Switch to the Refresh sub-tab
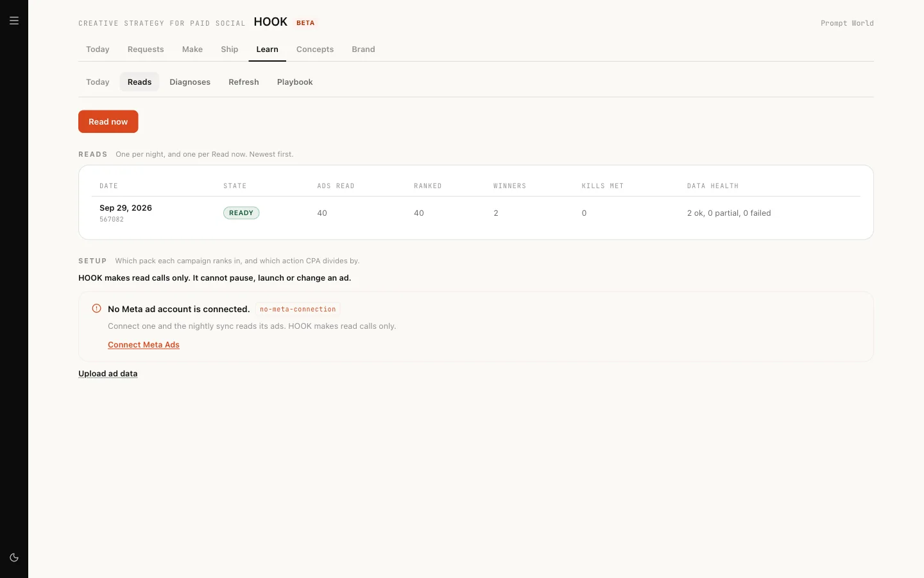The width and height of the screenshot is (924, 578). (244, 82)
